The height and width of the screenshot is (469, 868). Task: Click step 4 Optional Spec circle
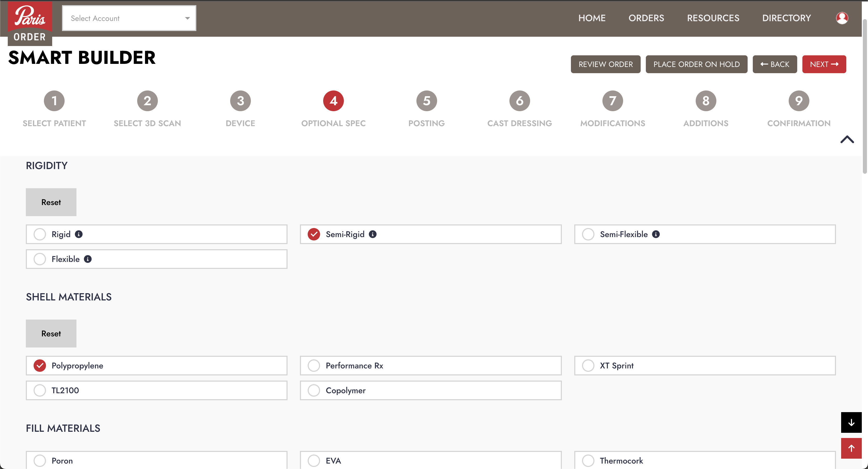tap(333, 101)
